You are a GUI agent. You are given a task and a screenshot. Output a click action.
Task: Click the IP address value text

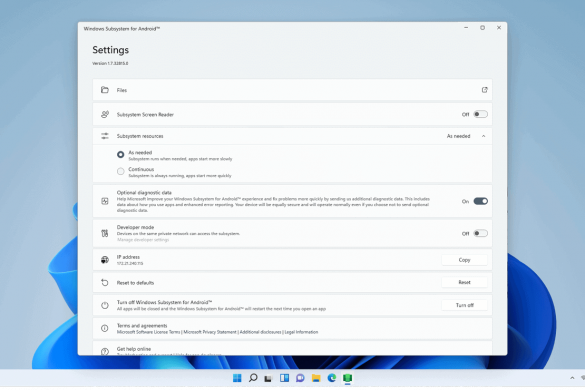130,263
